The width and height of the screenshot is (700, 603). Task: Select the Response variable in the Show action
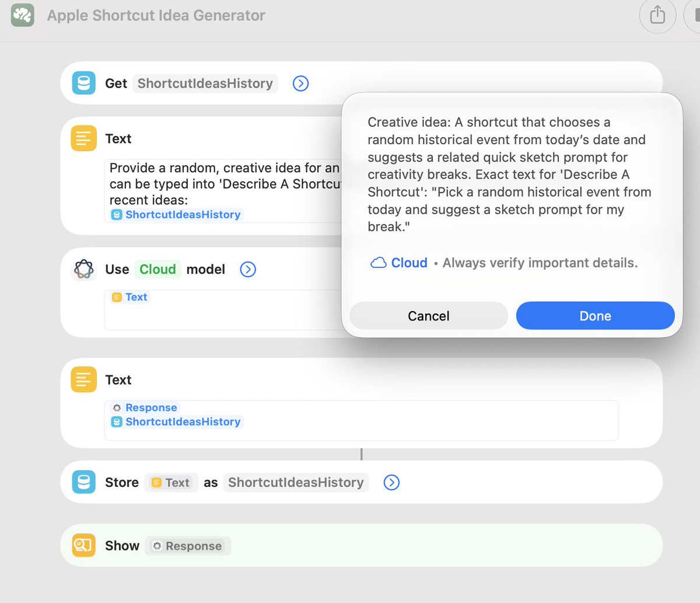point(188,546)
